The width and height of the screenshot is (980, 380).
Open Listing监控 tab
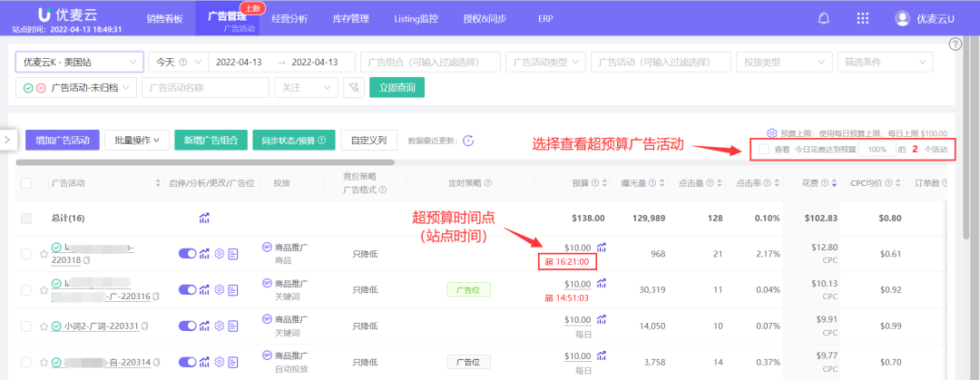pos(416,18)
